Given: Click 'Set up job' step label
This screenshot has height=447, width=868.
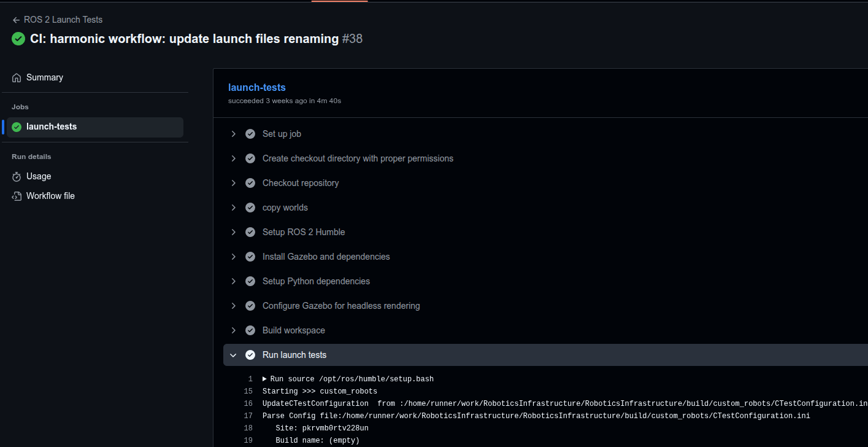Looking at the screenshot, I should (282, 134).
